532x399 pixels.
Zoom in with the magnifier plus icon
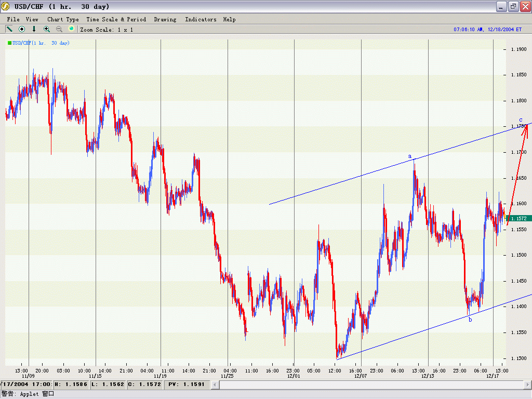[46, 29]
